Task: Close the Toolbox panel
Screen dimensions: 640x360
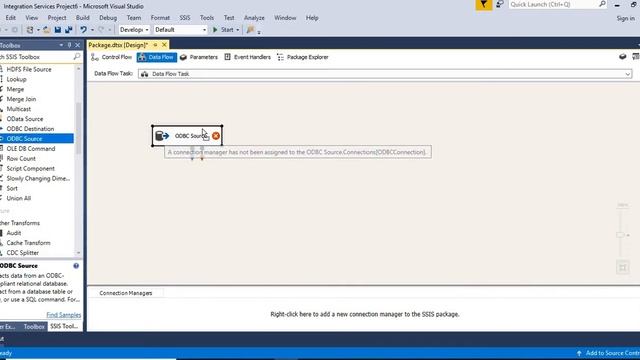Action: pos(78,45)
